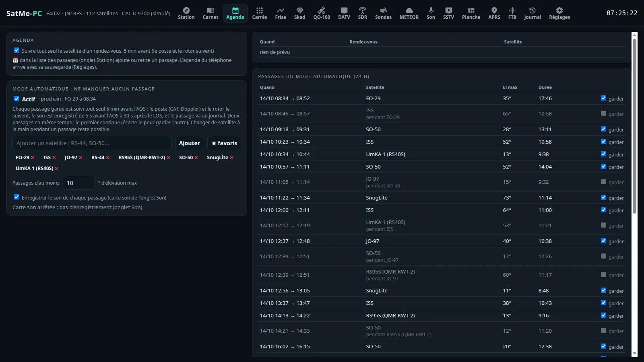Click the SatMe-PC title
Image resolution: width=644 pixels, height=362 pixels.
(24, 13)
